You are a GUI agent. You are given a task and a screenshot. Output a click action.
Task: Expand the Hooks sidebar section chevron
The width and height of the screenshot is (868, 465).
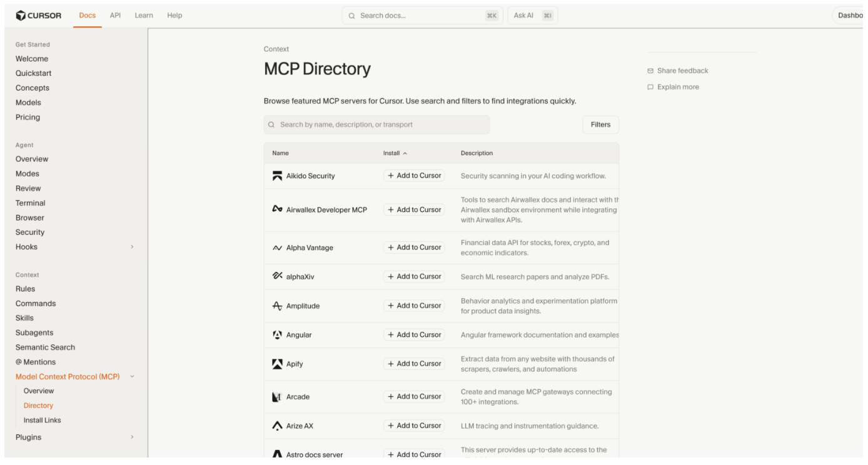(132, 247)
